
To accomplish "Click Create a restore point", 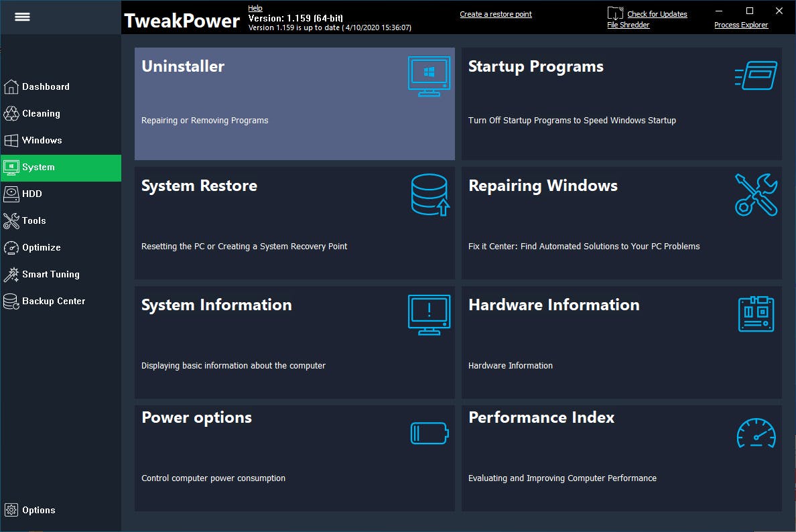I will [495, 14].
